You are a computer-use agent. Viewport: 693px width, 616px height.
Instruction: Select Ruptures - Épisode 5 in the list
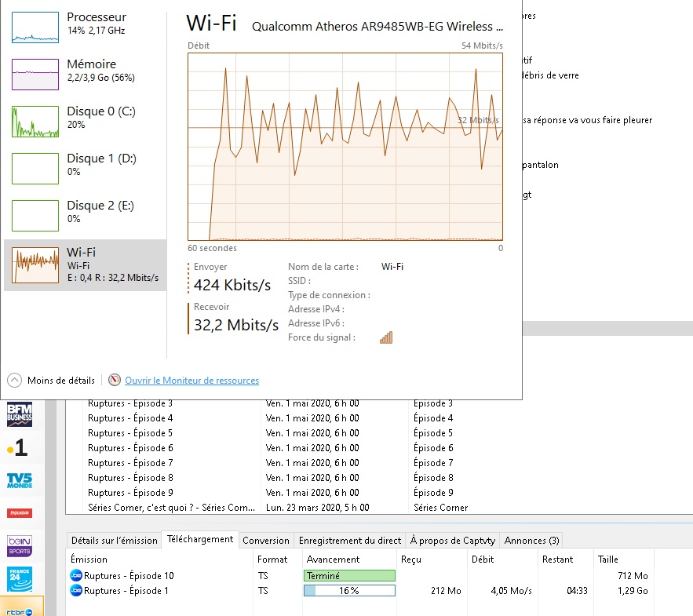pyautogui.click(x=130, y=433)
